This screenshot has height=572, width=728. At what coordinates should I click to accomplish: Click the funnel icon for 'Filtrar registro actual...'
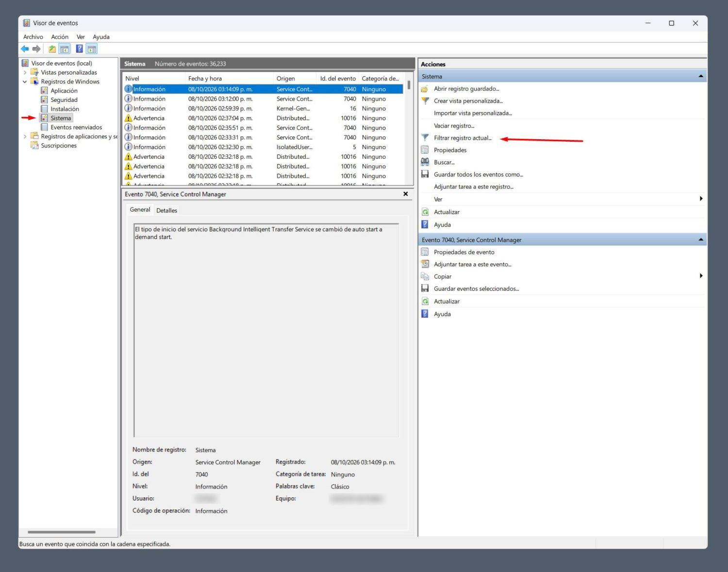pos(425,138)
